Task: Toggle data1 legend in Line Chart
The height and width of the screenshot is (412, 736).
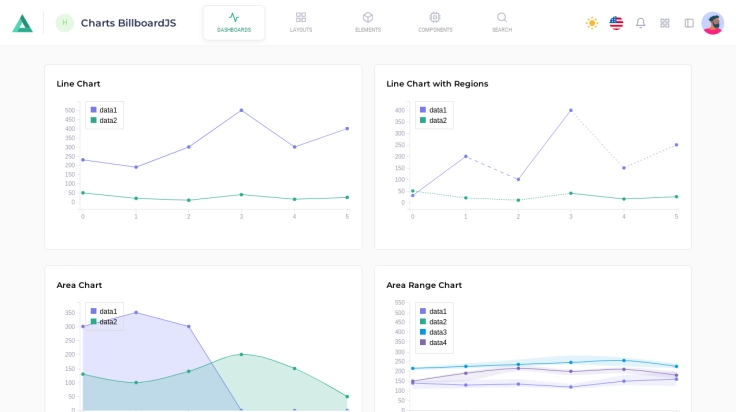Action: point(104,110)
